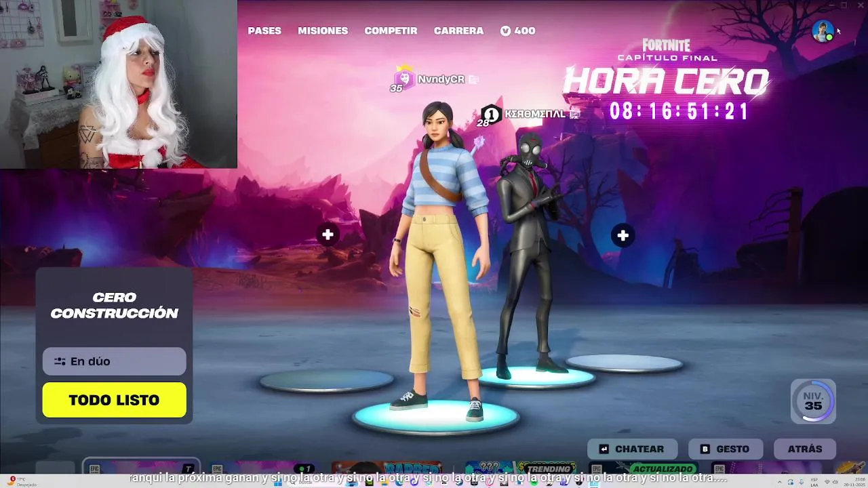This screenshot has width=868, height=488.
Task: Open chat with the CHATEAR button
Action: point(632,449)
